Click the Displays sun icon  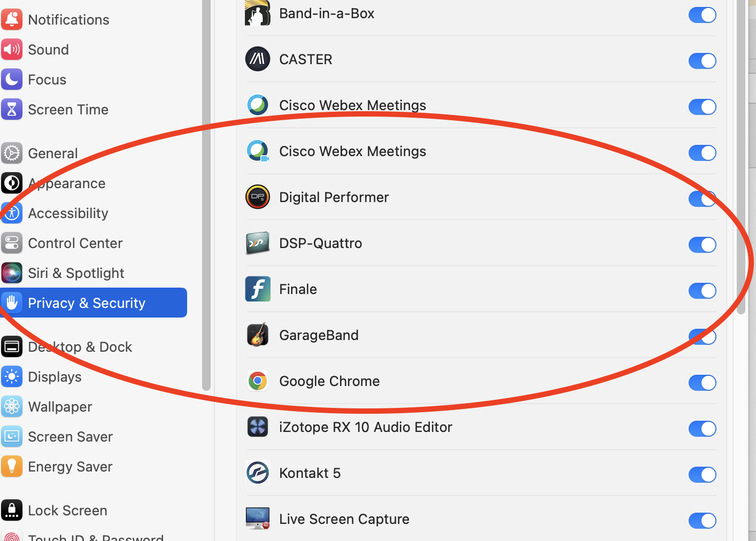pyautogui.click(x=12, y=376)
